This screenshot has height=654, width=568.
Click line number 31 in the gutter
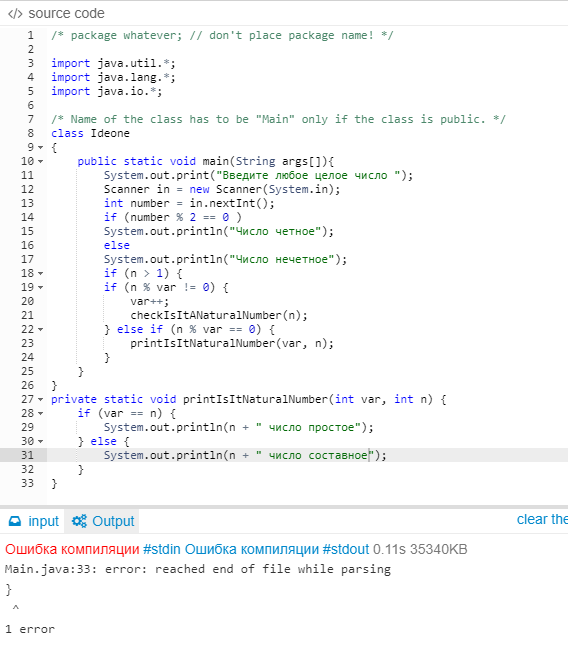click(28, 455)
